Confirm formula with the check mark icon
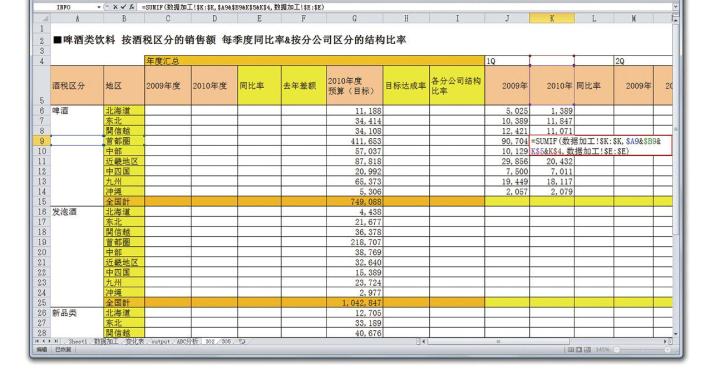The height and width of the screenshot is (378, 720). coord(123,7)
